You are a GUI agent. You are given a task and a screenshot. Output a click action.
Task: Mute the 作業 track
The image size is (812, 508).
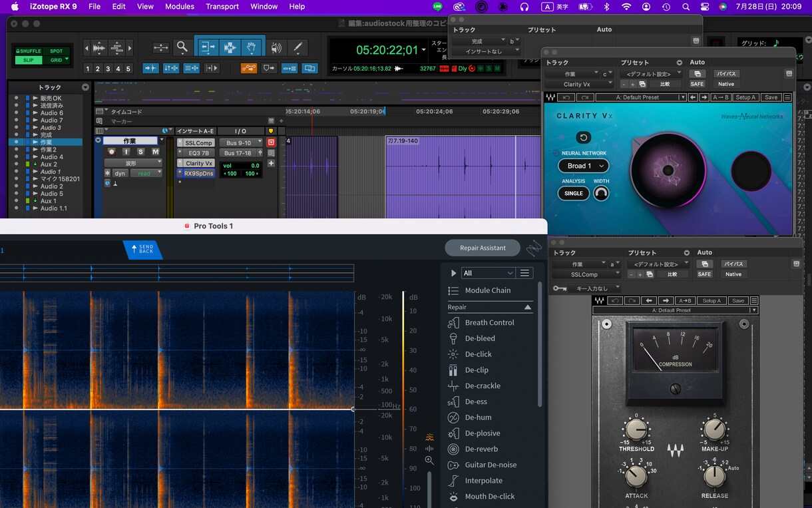(155, 152)
